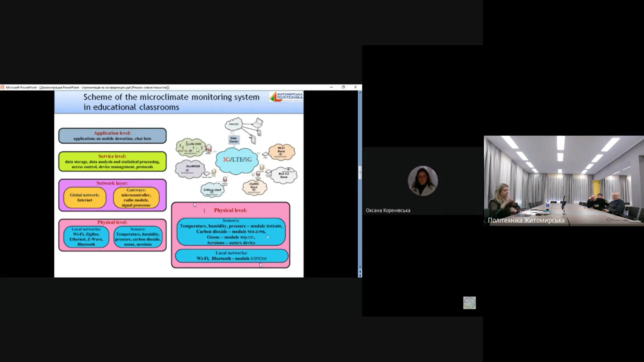Click scrollbar down arrow above slide buttons
The height and width of the screenshot is (362, 644).
[x=360, y=267]
